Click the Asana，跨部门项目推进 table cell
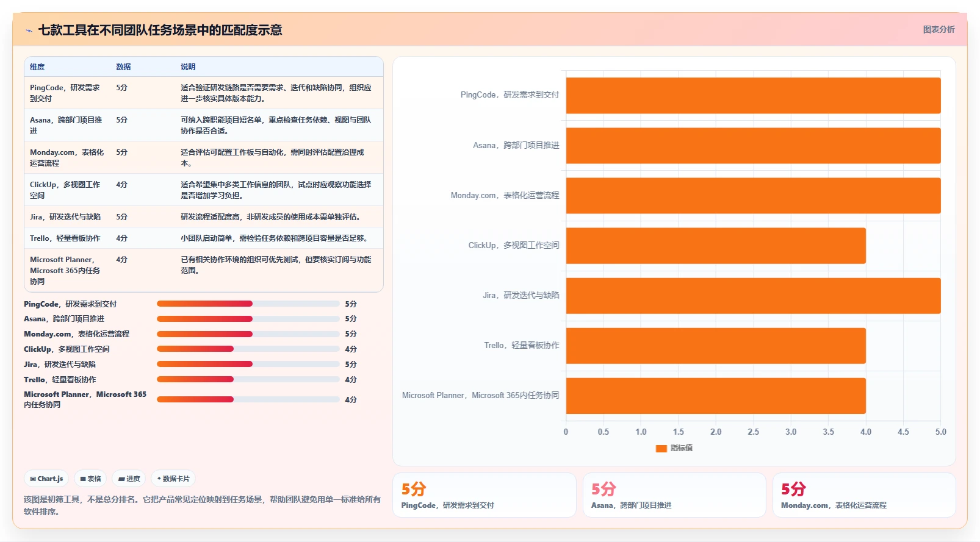Viewport: 980px width, 542px height. pos(66,125)
